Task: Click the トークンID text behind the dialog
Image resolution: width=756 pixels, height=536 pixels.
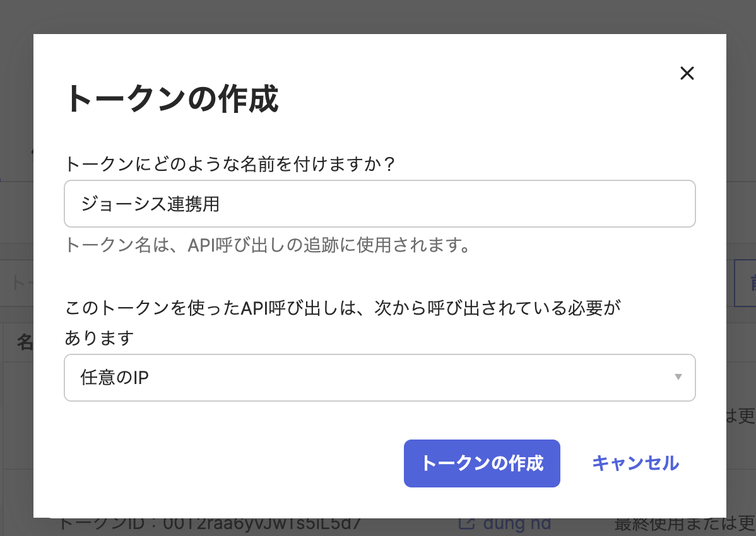Action: tap(208, 525)
